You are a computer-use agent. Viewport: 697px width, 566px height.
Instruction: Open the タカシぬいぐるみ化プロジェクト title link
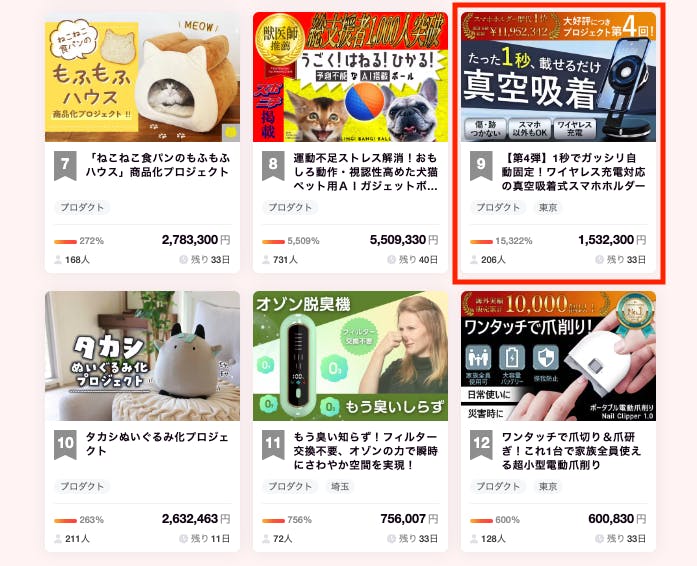pos(158,444)
